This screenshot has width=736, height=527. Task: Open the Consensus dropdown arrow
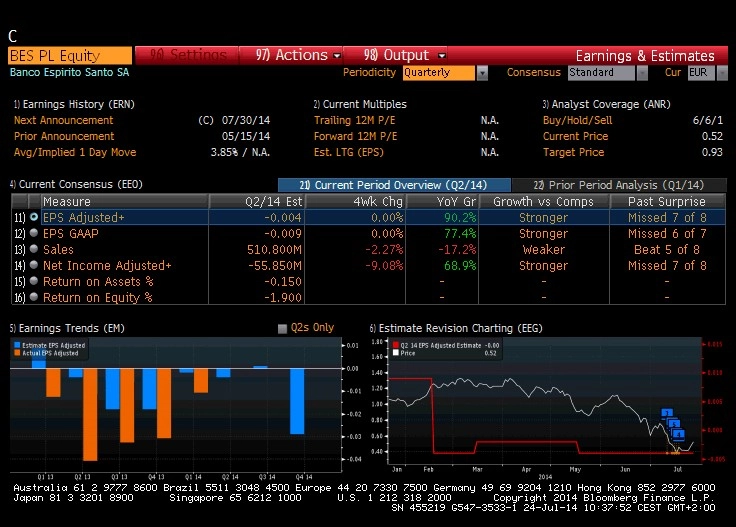coord(642,73)
